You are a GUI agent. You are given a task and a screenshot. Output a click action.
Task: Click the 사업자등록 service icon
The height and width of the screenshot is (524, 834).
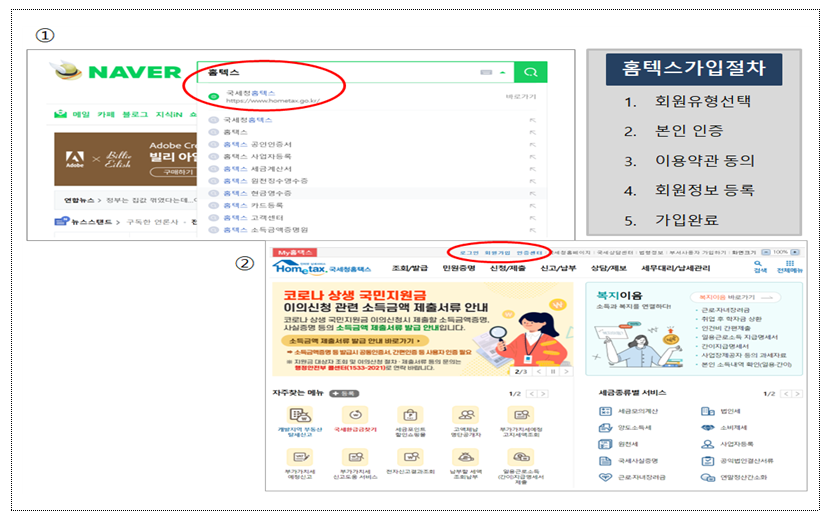click(708, 443)
